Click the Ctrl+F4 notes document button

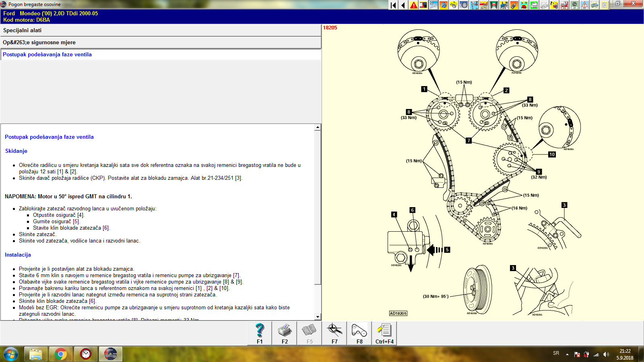384,333
